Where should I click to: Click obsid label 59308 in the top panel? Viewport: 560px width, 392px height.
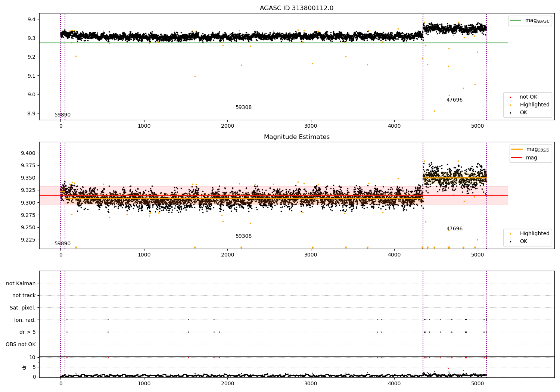pyautogui.click(x=243, y=108)
